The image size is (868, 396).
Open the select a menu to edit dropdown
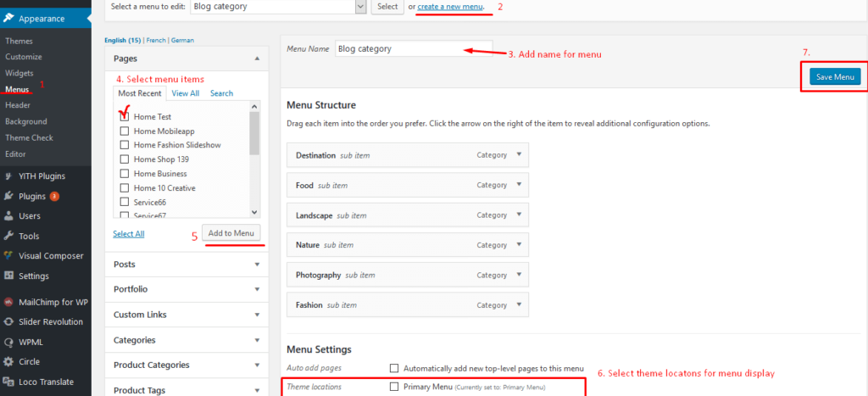coord(278,7)
